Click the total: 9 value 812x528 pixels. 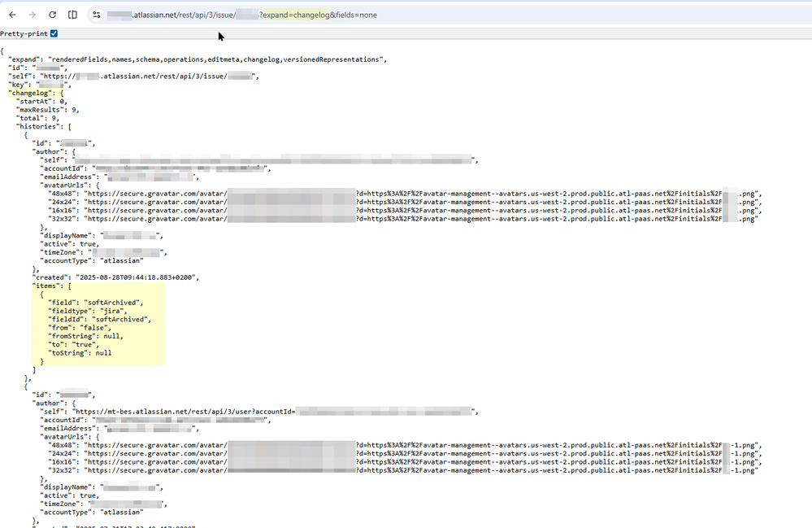pyautogui.click(x=38, y=117)
